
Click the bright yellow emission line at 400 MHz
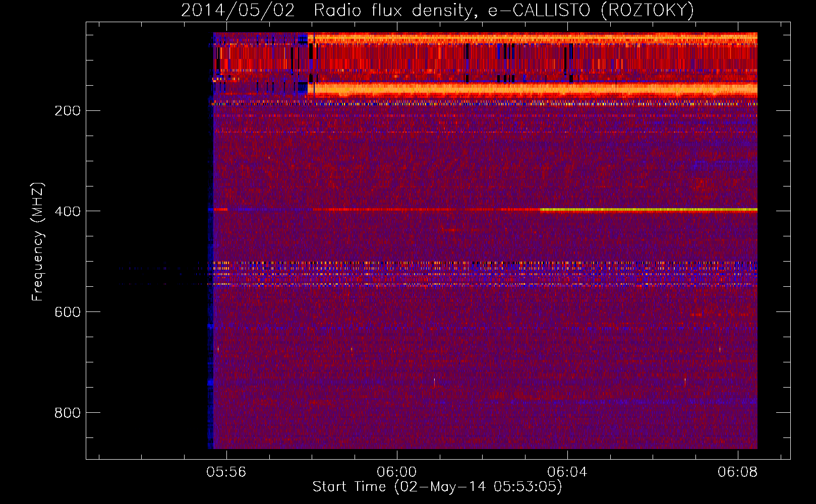649,209
